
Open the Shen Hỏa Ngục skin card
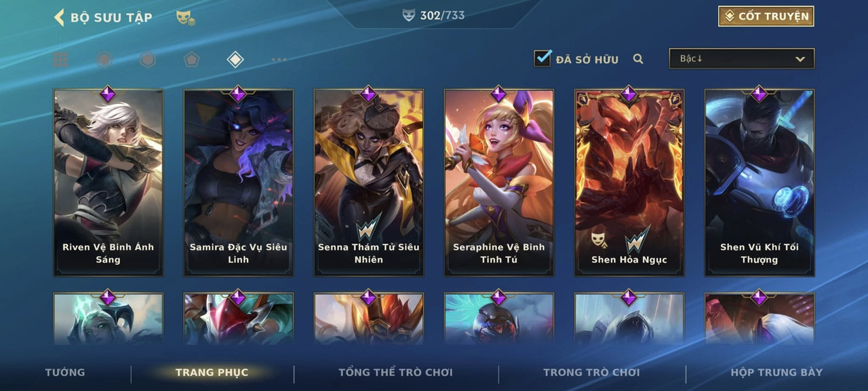click(x=629, y=183)
